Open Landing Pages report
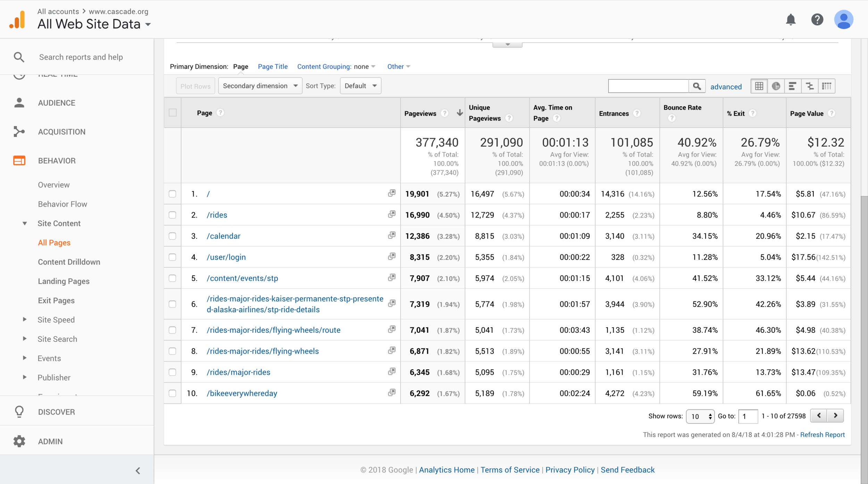Image resolution: width=868 pixels, height=484 pixels. (x=64, y=281)
